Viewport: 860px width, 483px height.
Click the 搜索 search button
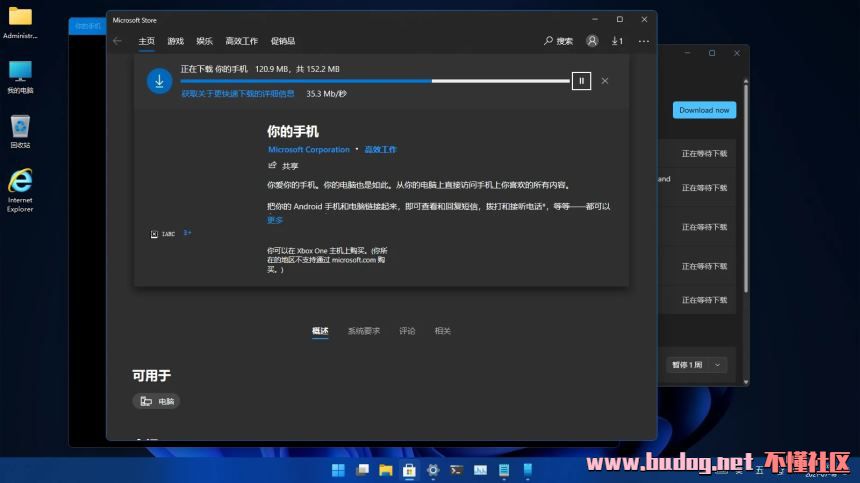coord(558,41)
